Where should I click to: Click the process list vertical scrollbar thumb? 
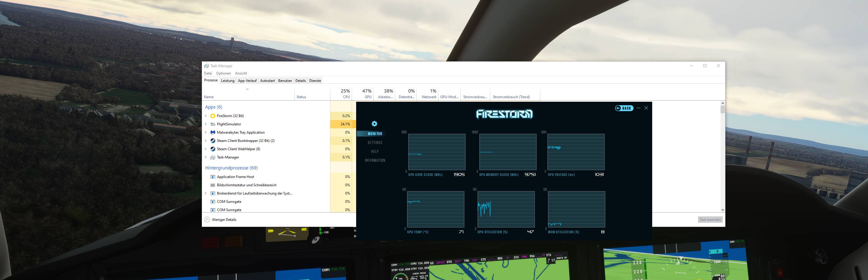point(722,109)
